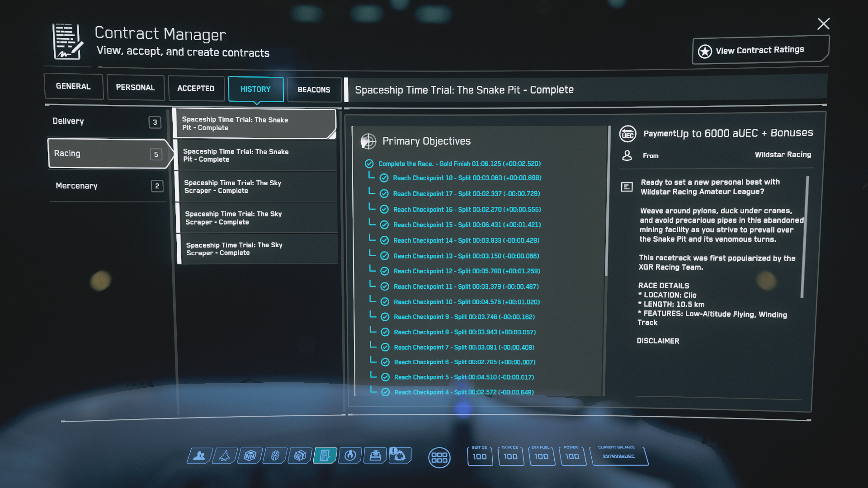Viewport: 868px width, 488px height.
Task: Open the Comms friends icon in bottom bar
Action: 199,456
